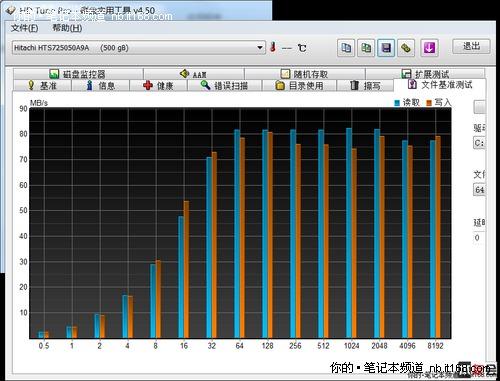Click the 16 x-axis label
The image size is (500, 381).
pos(184,346)
